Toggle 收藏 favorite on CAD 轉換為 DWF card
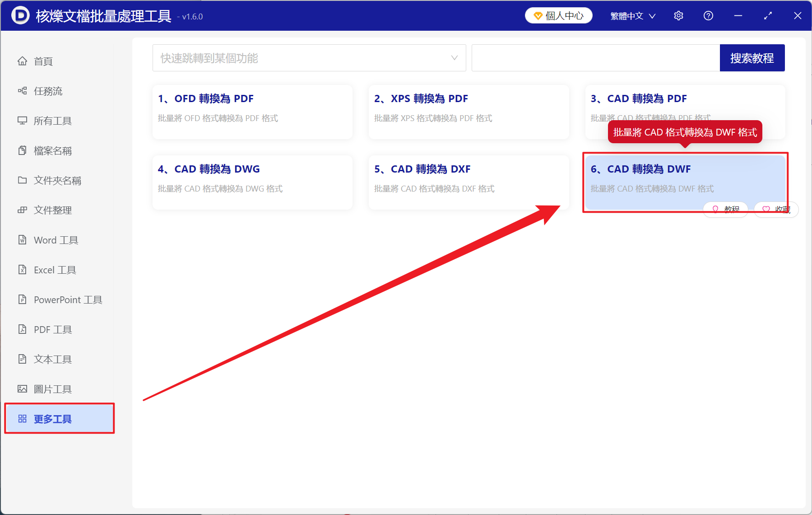Screen dimensions: 812x515 [775, 209]
